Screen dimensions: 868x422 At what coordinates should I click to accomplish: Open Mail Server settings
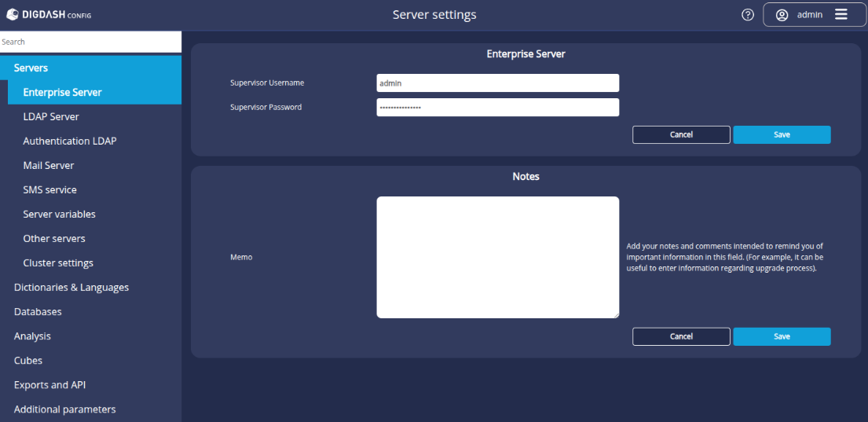click(49, 166)
